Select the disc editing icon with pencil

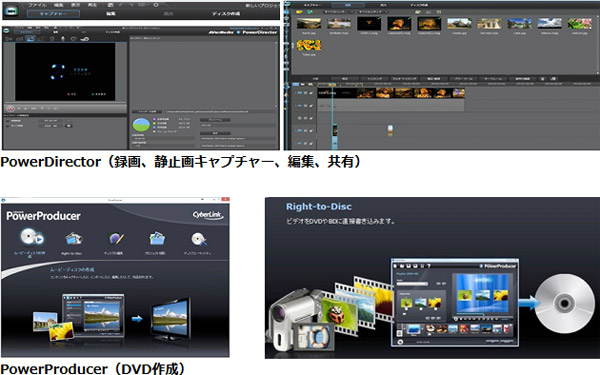[x=116, y=239]
